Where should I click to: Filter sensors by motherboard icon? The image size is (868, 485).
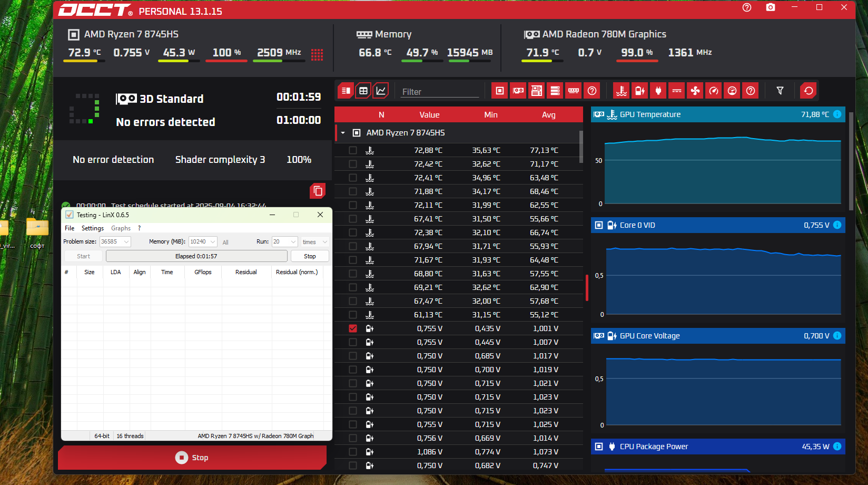[x=537, y=91]
